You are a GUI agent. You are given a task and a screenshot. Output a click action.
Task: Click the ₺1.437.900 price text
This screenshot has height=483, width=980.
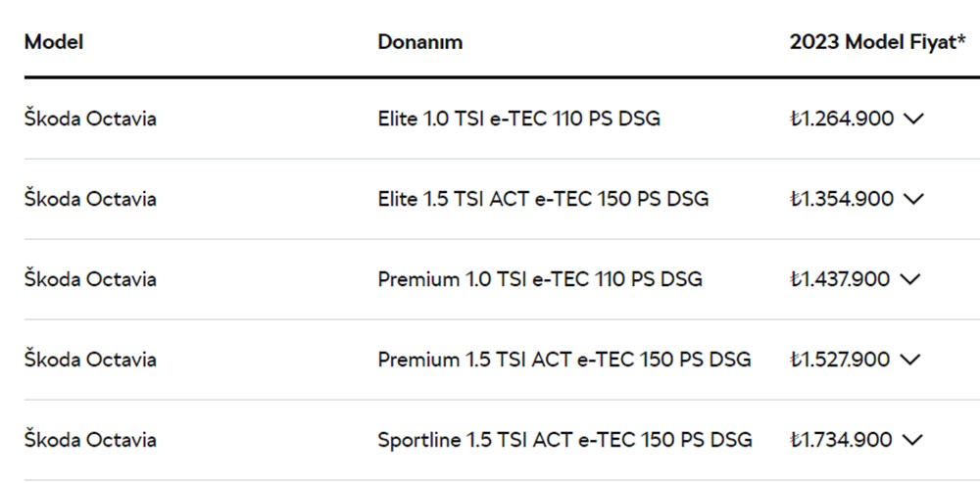click(x=842, y=279)
